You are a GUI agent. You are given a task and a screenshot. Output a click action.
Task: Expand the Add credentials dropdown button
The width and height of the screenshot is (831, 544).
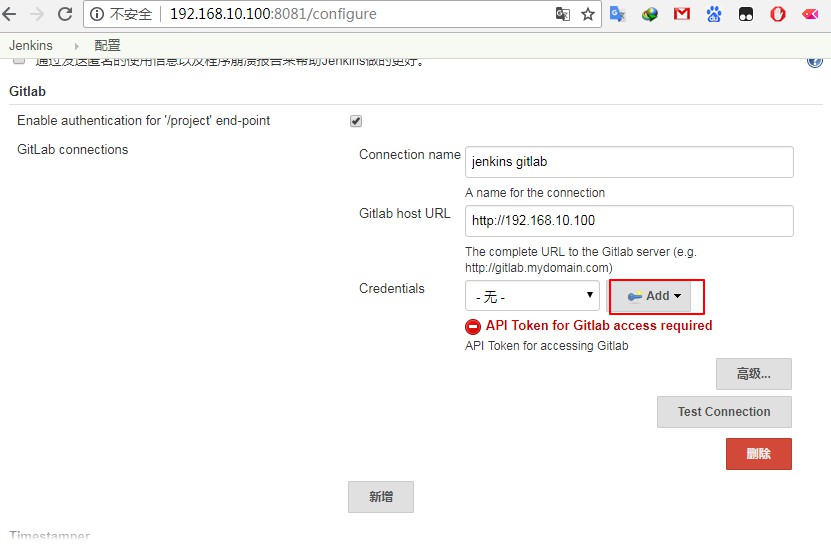click(651, 296)
